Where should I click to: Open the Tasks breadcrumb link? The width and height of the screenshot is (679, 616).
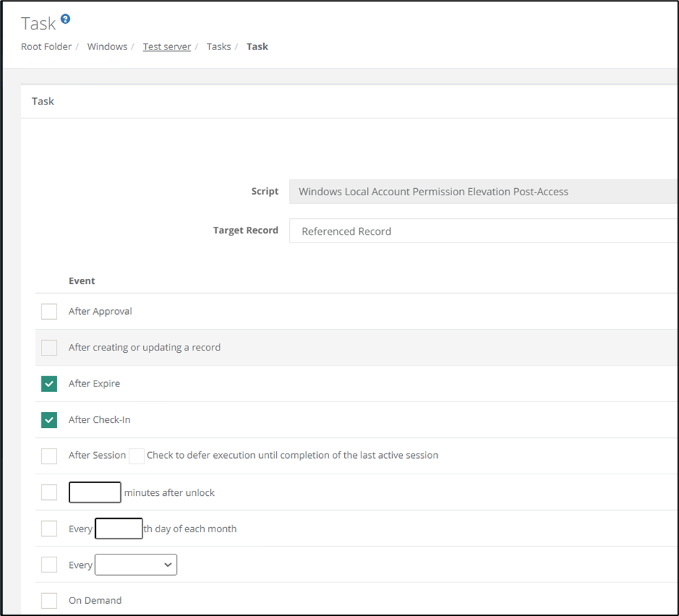(x=218, y=47)
